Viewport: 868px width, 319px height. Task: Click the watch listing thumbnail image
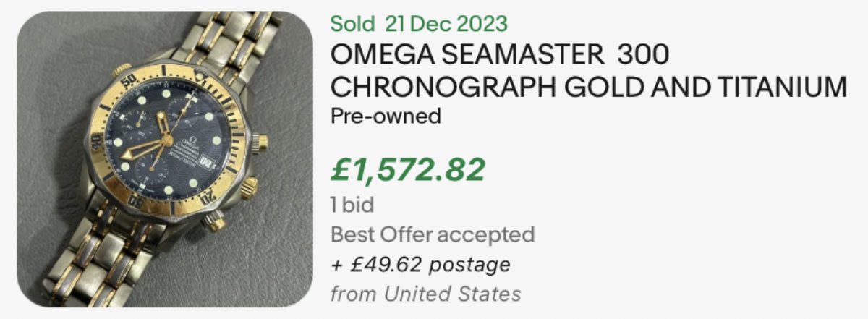(165, 159)
